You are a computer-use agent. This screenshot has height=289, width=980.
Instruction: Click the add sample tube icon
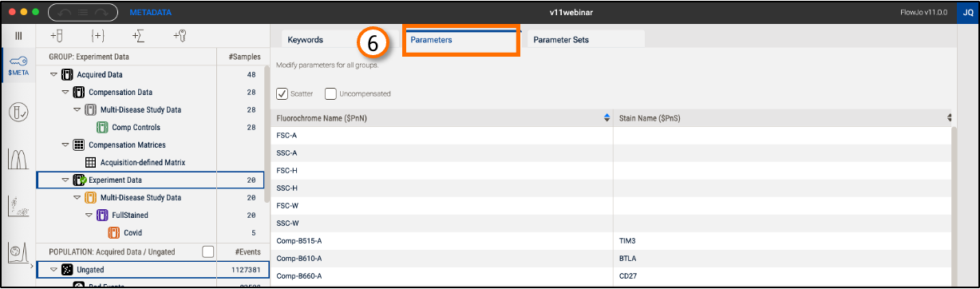[x=56, y=36]
